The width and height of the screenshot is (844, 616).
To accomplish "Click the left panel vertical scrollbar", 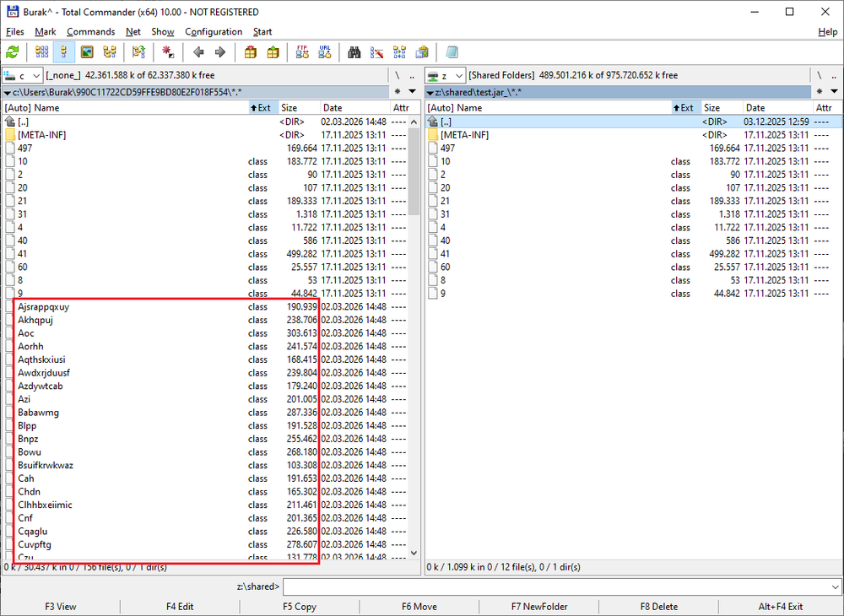I will (414, 338).
